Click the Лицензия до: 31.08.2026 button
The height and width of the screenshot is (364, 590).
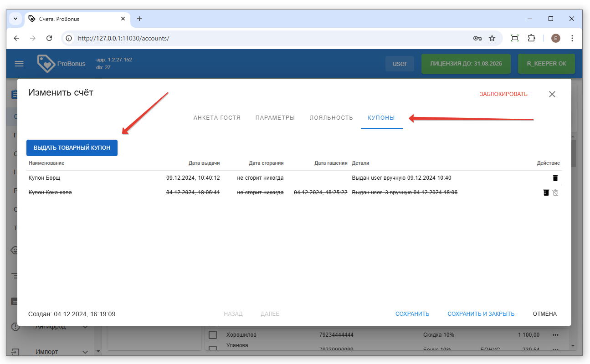pyautogui.click(x=466, y=64)
